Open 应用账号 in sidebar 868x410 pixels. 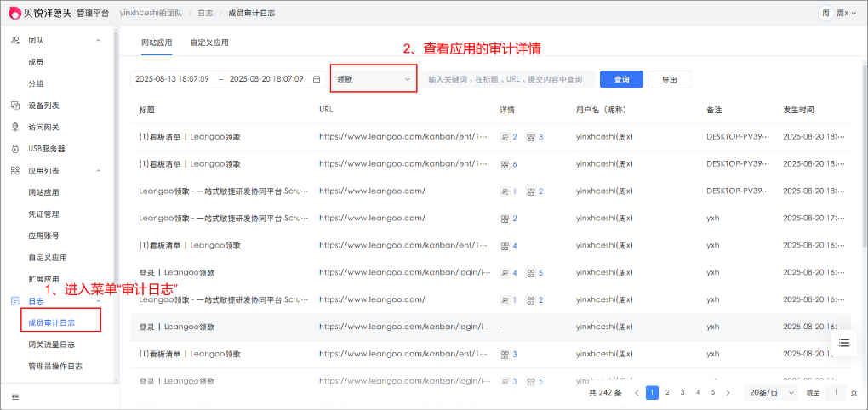point(43,236)
